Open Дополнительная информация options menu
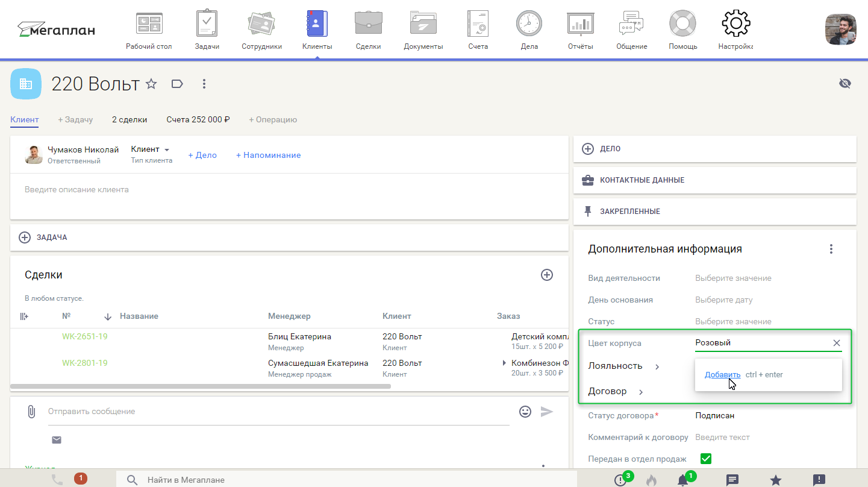Image resolution: width=868 pixels, height=487 pixels. (831, 249)
